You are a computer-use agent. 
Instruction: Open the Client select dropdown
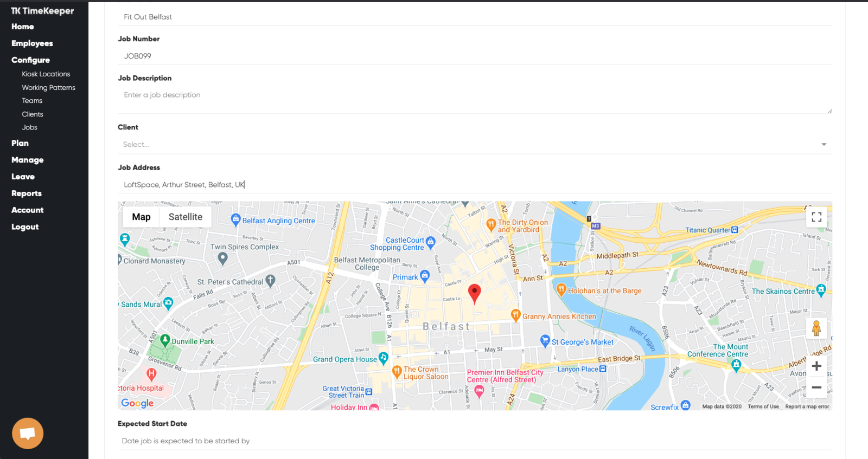click(475, 144)
